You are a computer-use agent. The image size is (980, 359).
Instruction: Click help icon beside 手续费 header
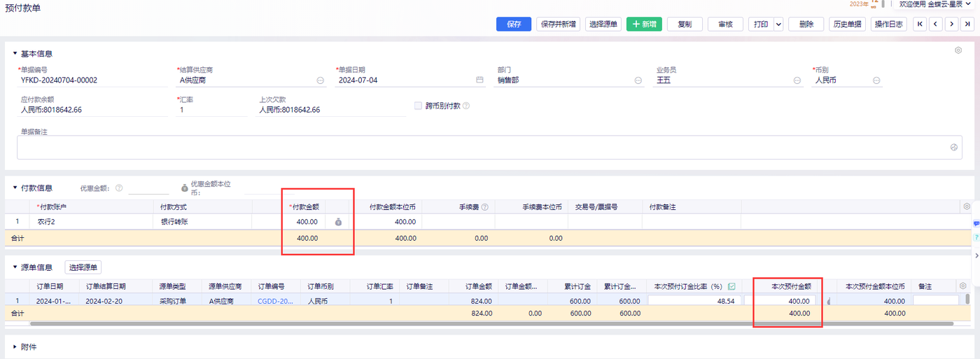coord(484,207)
